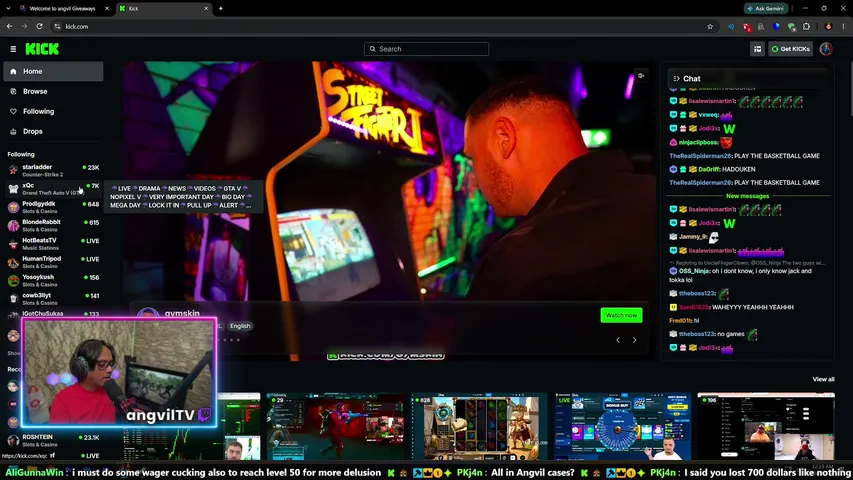
Task: Show the previous featured stream
Action: [618, 340]
